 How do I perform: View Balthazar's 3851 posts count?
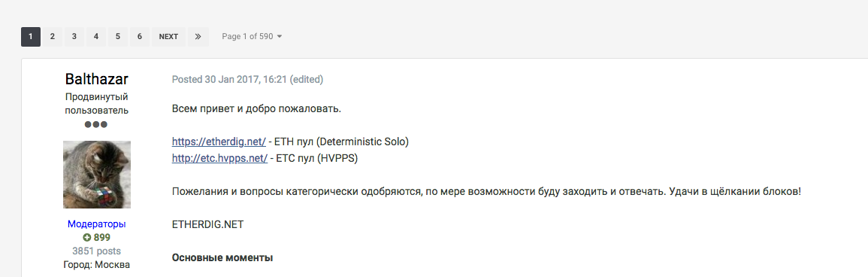point(97,251)
